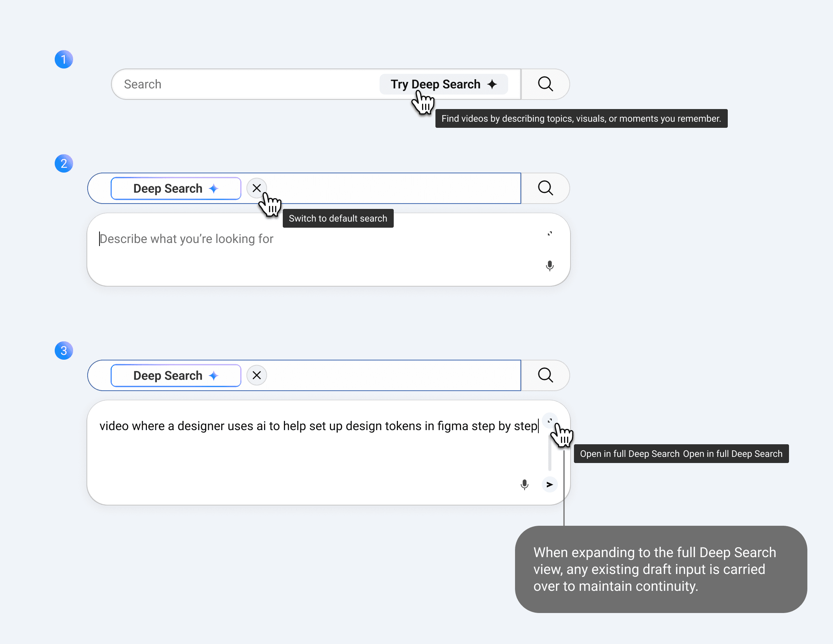Viewport: 833px width, 644px height.
Task: Click search magnifier in second bar
Action: (x=545, y=188)
